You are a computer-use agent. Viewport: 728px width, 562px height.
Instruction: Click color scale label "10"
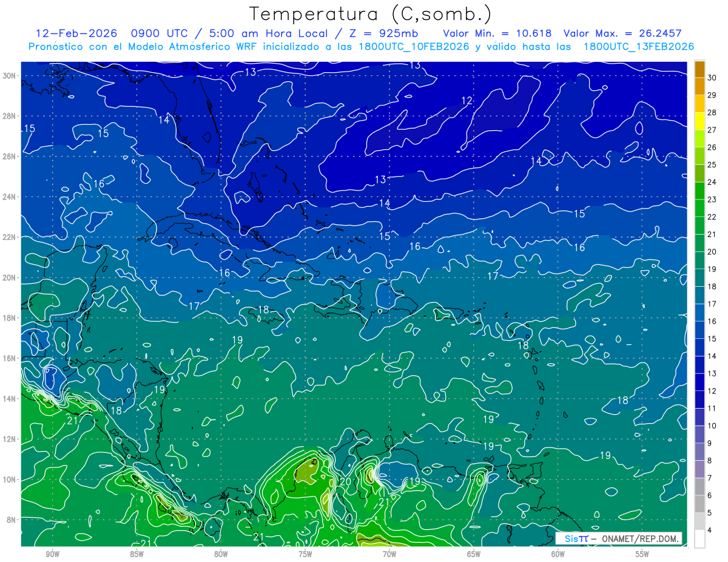(x=712, y=426)
